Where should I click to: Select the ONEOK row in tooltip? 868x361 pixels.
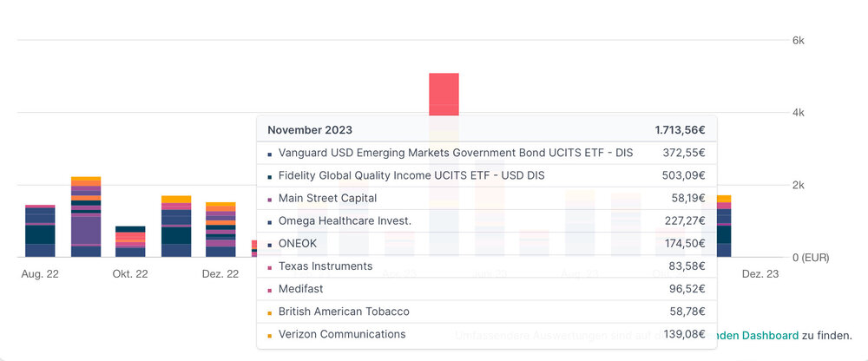(299, 244)
